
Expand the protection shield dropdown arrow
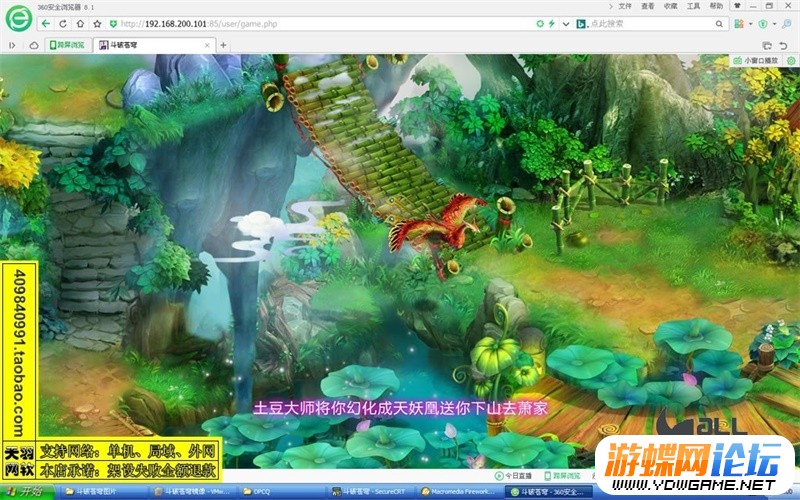pyautogui.click(x=774, y=24)
